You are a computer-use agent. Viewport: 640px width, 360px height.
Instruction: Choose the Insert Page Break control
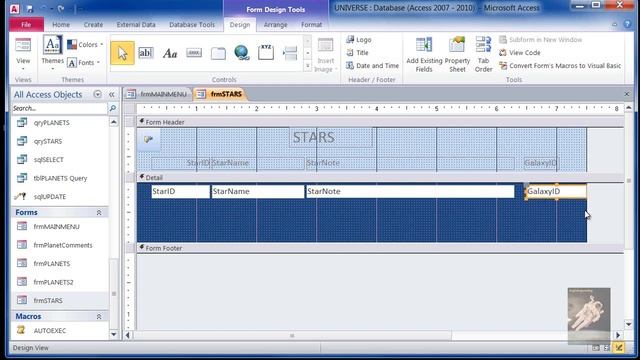pos(290,53)
